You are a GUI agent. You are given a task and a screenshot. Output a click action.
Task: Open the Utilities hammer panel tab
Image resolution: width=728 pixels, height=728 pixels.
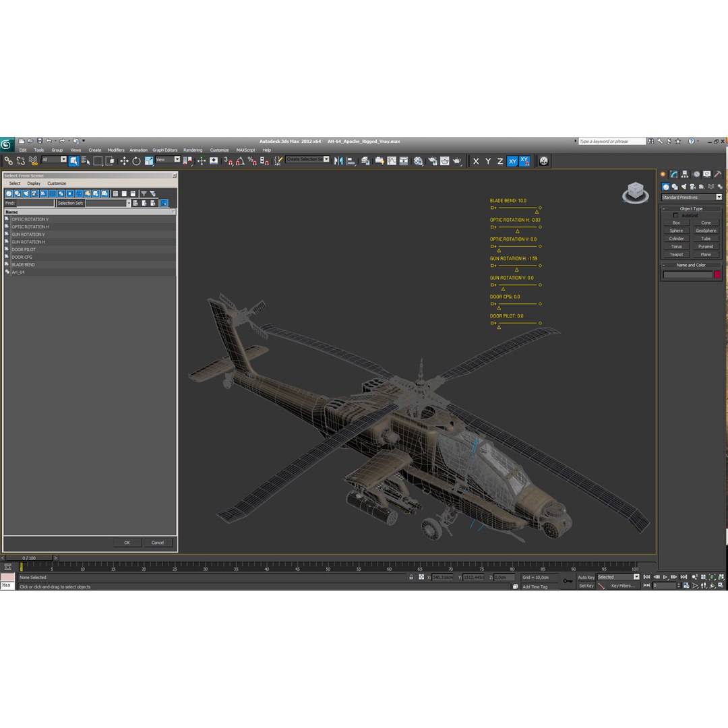pos(718,174)
